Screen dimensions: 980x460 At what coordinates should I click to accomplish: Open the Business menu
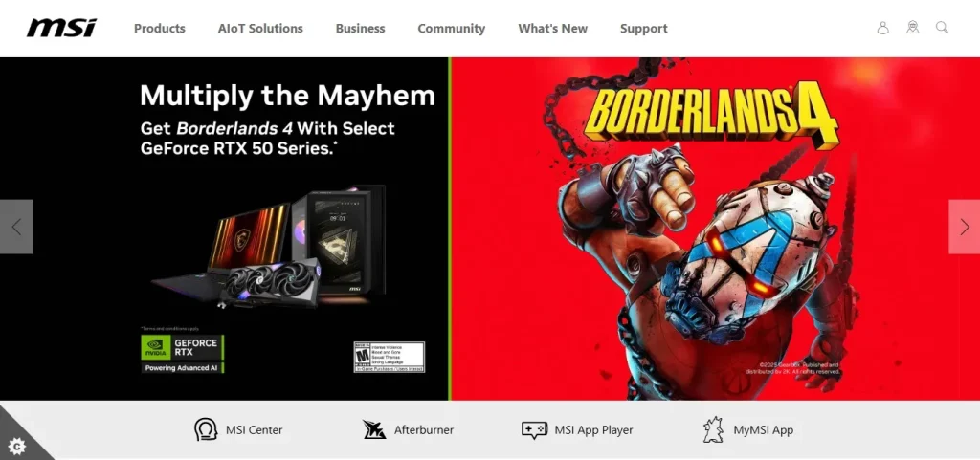(360, 28)
